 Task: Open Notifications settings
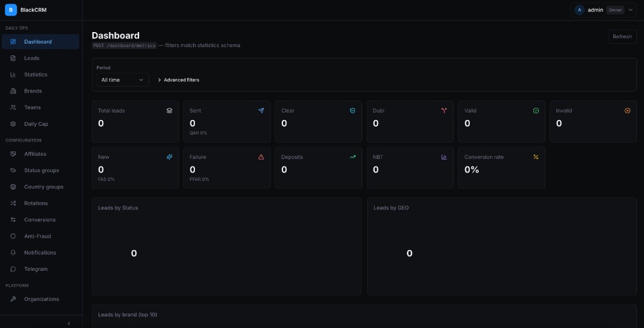tap(41, 253)
